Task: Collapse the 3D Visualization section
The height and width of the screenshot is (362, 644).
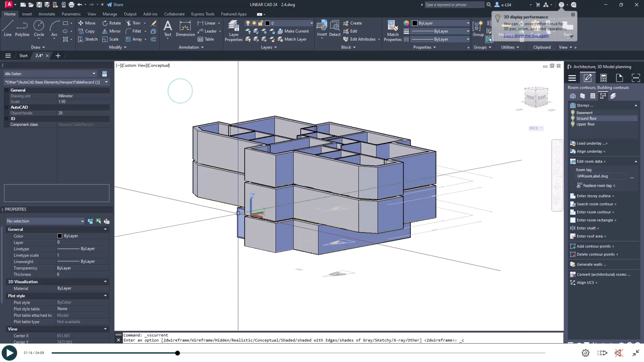Action: click(105, 282)
